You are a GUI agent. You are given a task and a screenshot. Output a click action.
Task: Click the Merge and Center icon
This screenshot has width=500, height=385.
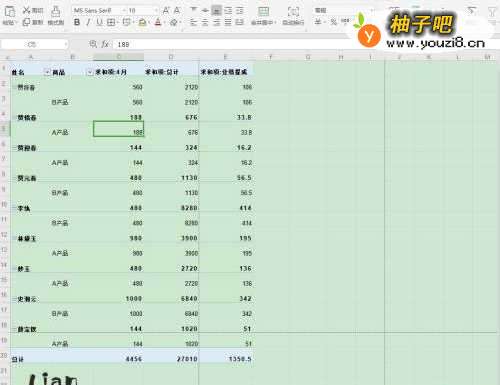(x=263, y=11)
